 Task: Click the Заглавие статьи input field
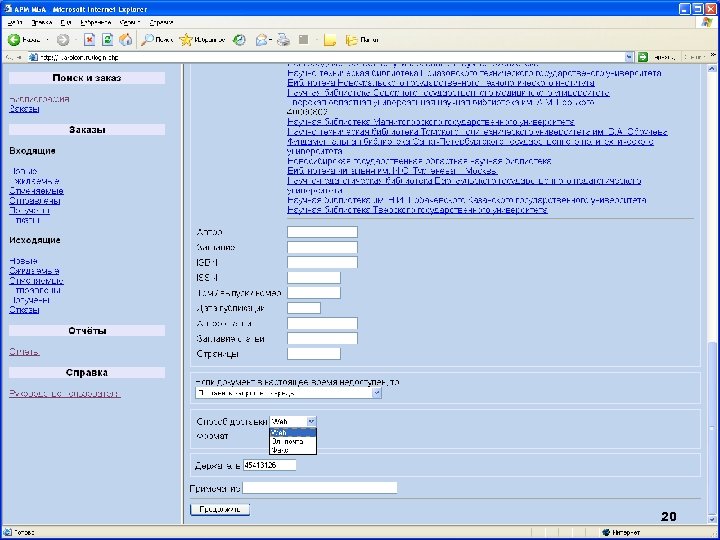322,338
